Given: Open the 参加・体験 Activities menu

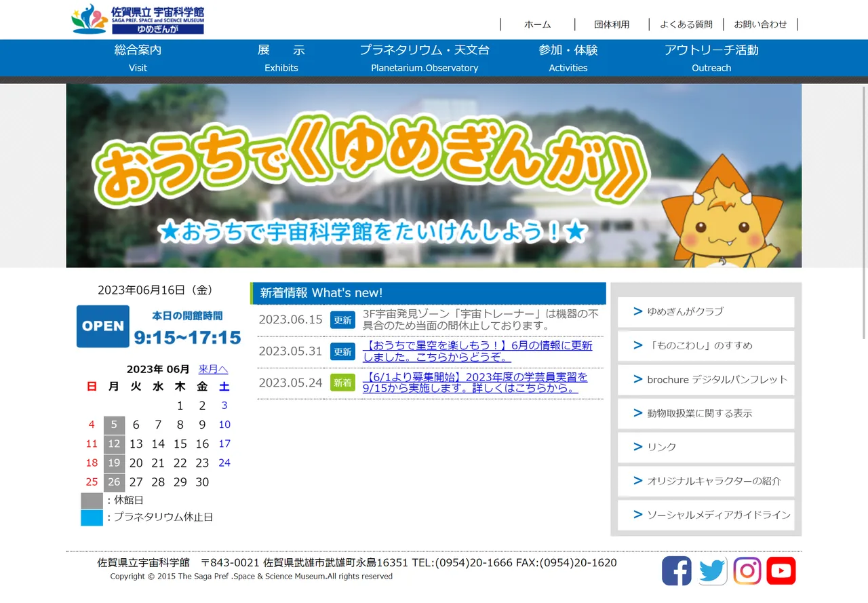Looking at the screenshot, I should 568,58.
